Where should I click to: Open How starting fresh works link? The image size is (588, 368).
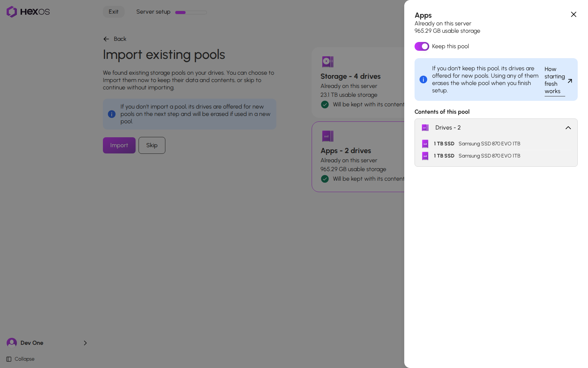(x=558, y=80)
